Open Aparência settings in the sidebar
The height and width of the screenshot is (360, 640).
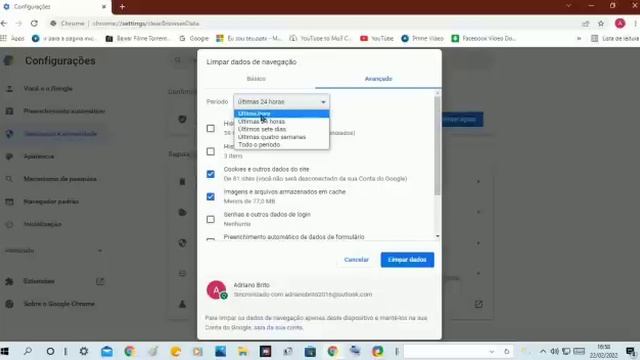pyautogui.click(x=38, y=156)
